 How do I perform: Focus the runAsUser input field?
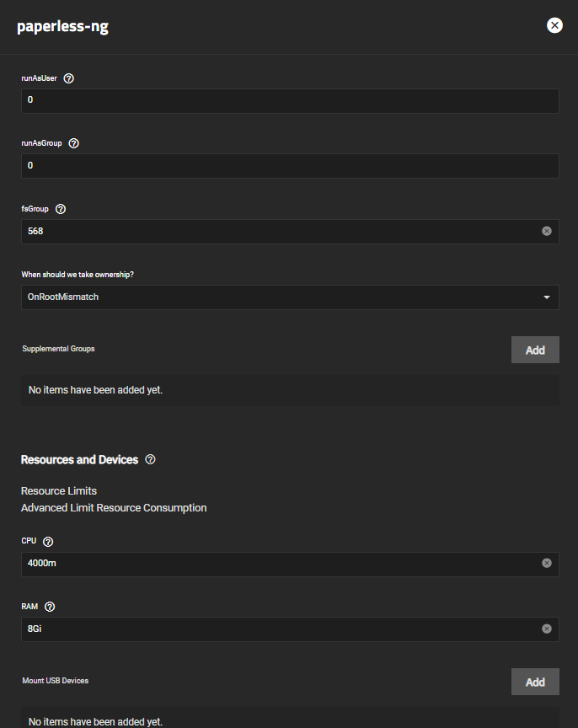[290, 101]
